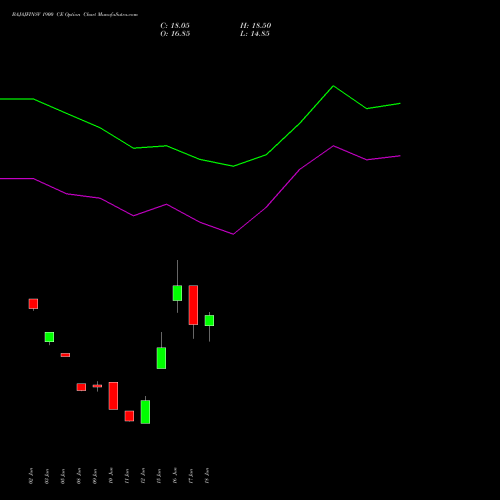Select the red candle for 08 Jun
Image resolution: width=500 pixels, height=500 pixels.
[x=81, y=387]
